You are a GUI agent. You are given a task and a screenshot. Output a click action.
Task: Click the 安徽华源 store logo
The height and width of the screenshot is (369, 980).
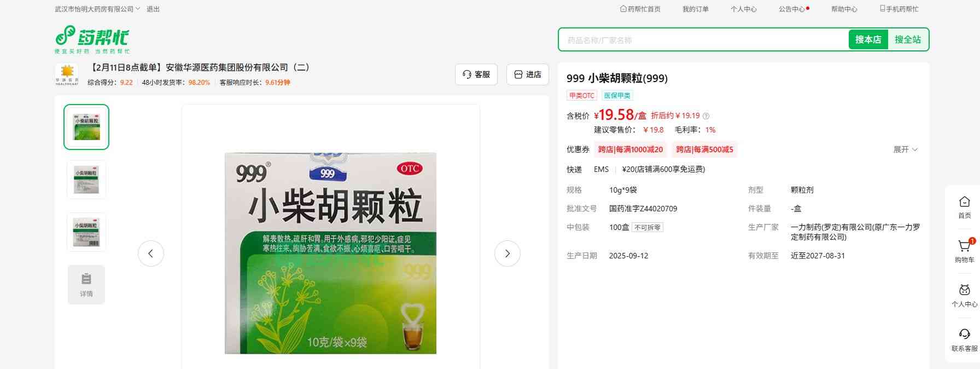pos(67,74)
